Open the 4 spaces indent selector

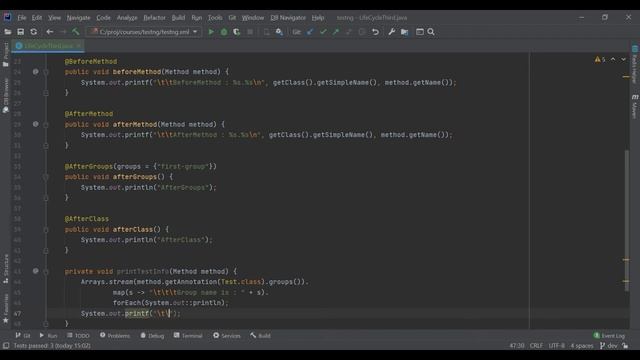pyautogui.click(x=582, y=346)
